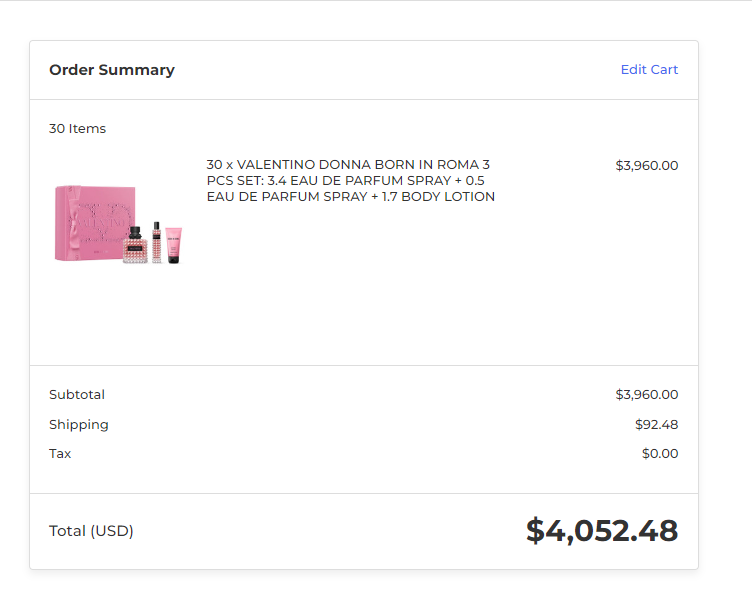Click the product line price $3,960.00
Screen dimensions: 752x605
(646, 166)
